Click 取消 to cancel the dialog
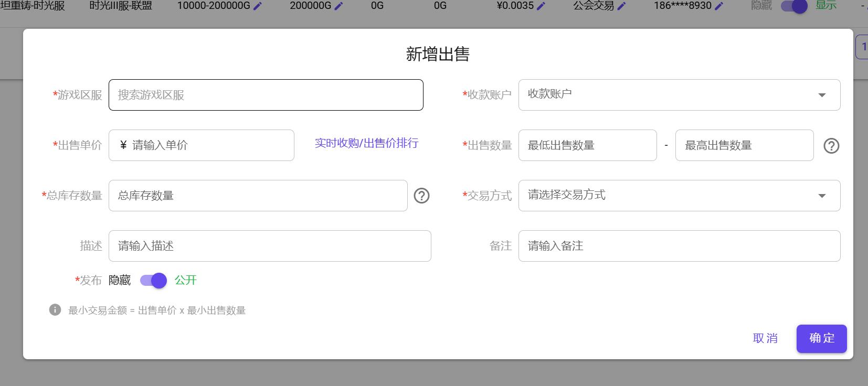The width and height of the screenshot is (868, 386). tap(765, 338)
